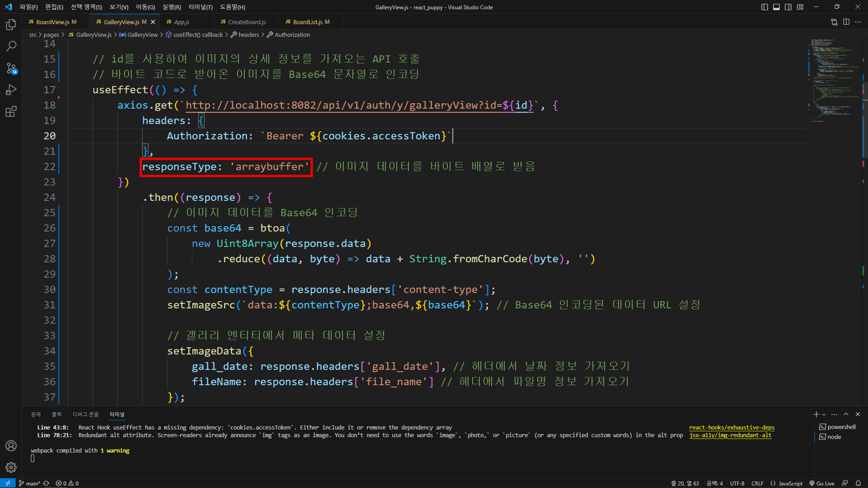This screenshot has height=488, width=868.
Task: Open the Search view in activity bar
Action: [x=11, y=46]
